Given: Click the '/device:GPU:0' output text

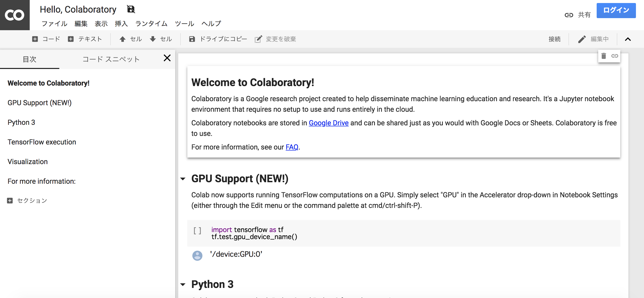Looking at the screenshot, I should tap(236, 254).
